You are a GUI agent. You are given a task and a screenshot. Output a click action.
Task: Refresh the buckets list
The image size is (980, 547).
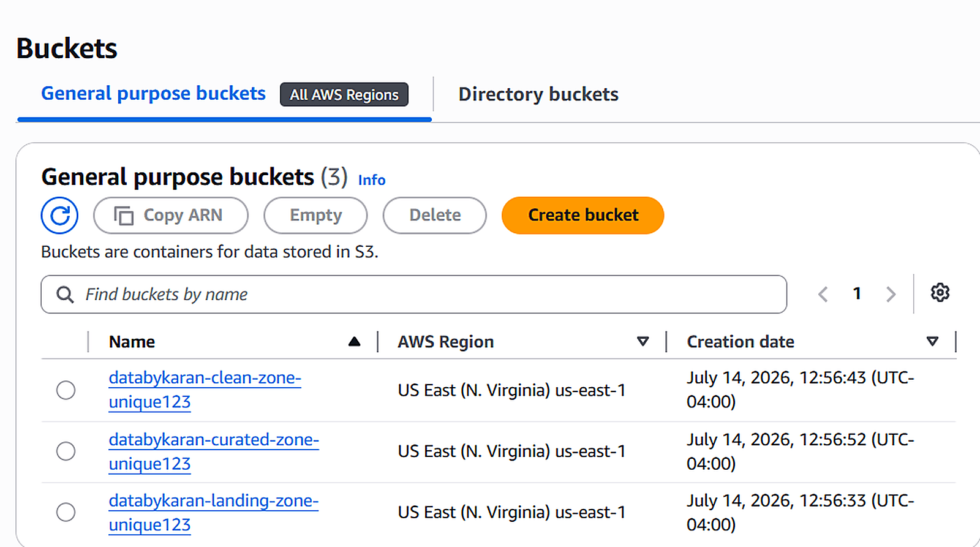pos(59,216)
